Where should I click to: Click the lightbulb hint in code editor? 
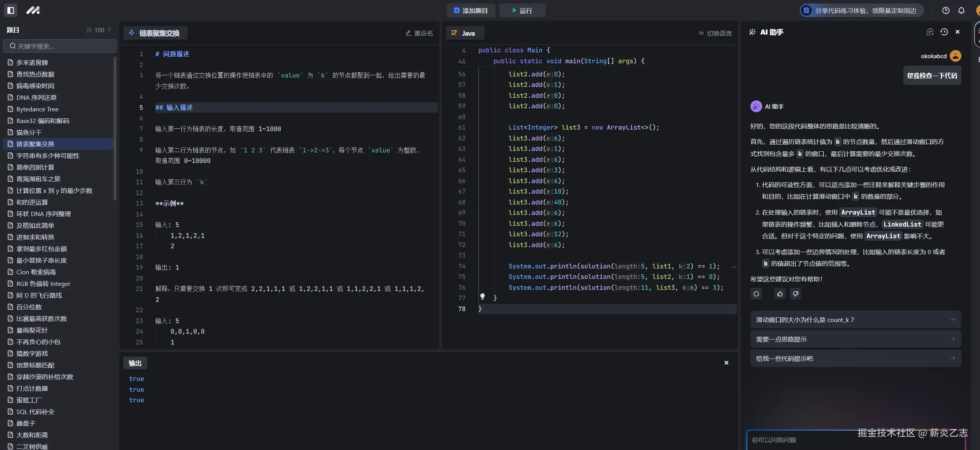pos(483,297)
